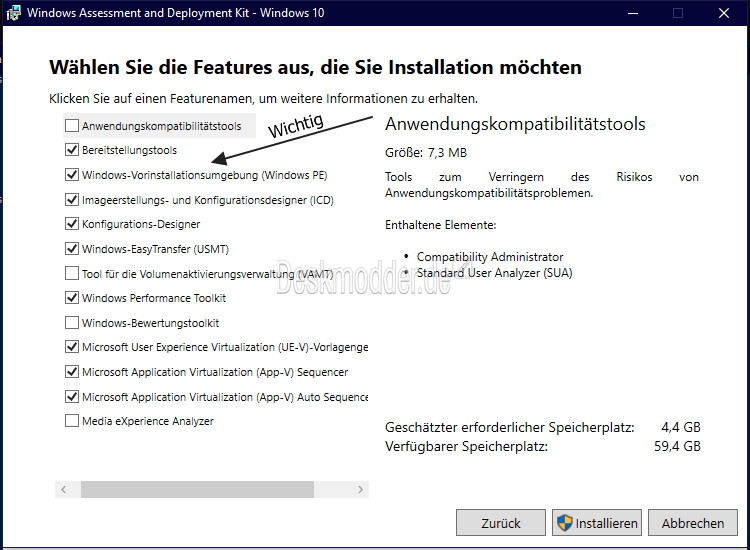The image size is (750, 550).
Task: Click the left scroll arrow of feature list
Action: coord(64,489)
